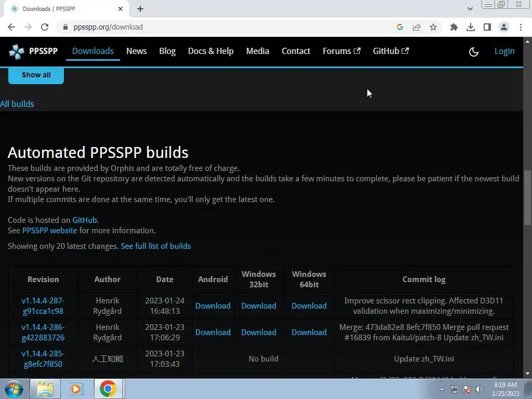The image size is (532, 399).
Task: Open Action Center flag tray icon
Action: (467, 389)
